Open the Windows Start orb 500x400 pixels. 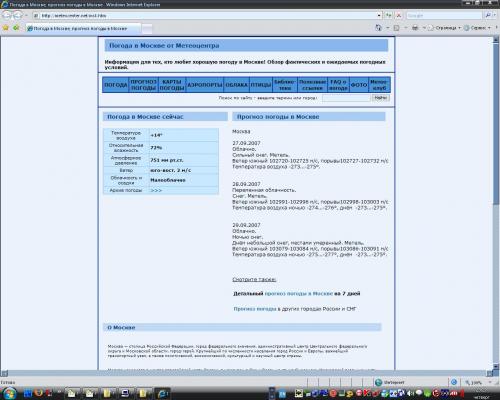[9, 393]
